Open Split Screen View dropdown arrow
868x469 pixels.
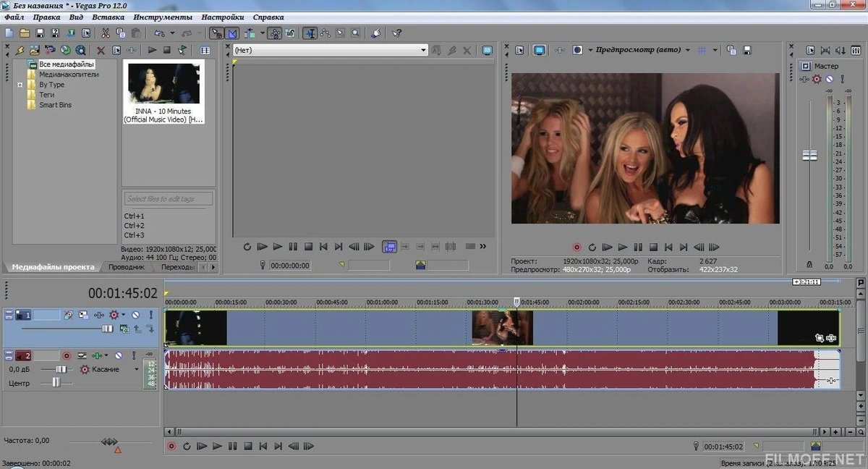click(590, 50)
